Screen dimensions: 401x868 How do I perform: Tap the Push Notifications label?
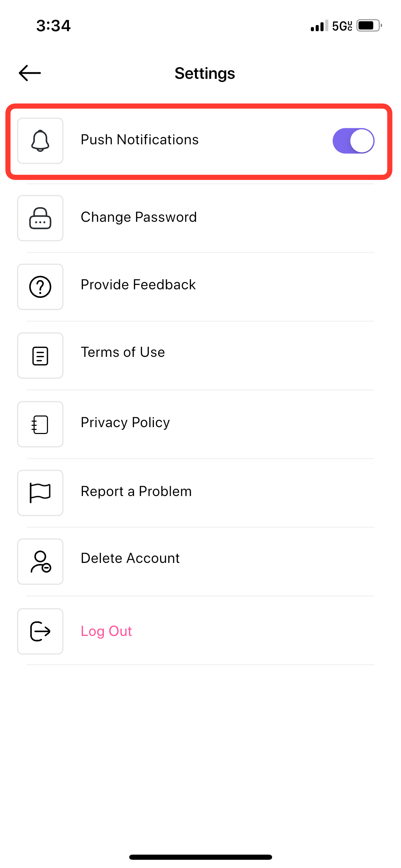140,140
